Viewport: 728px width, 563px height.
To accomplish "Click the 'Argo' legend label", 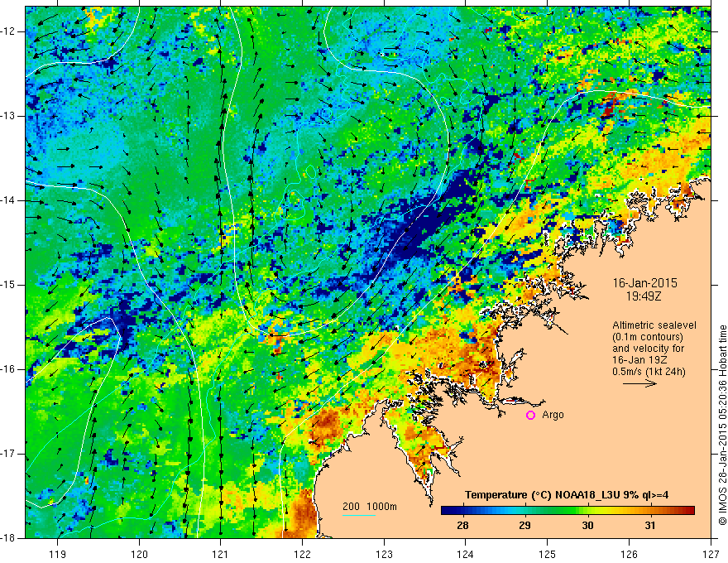I will point(553,415).
